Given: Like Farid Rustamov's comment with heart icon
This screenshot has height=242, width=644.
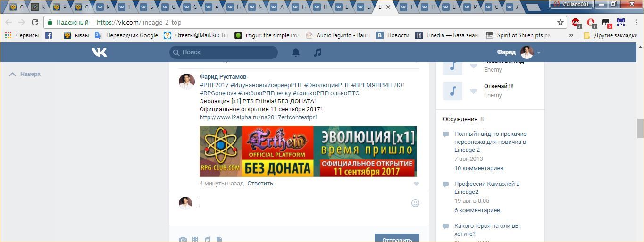Looking at the screenshot, I should click(x=416, y=184).
